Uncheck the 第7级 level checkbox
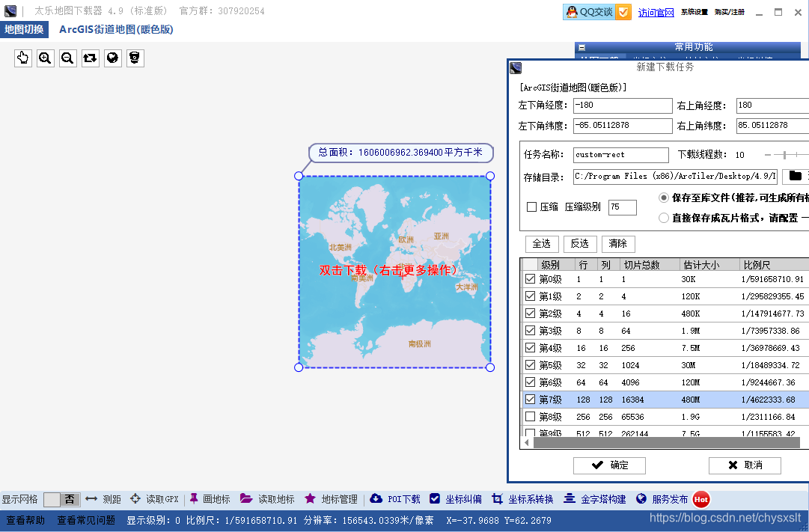The height and width of the screenshot is (532, 809). click(530, 399)
